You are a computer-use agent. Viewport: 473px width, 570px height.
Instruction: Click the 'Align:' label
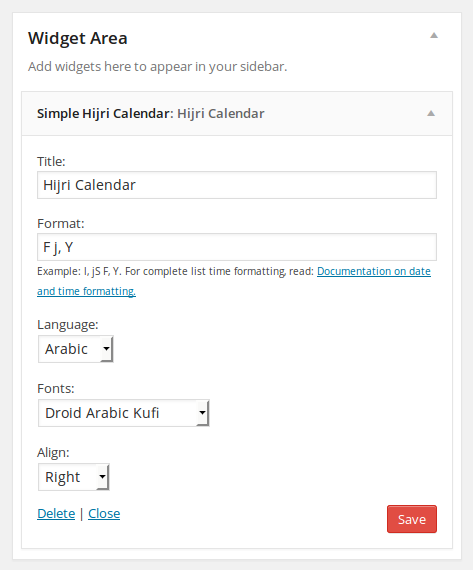tap(53, 453)
